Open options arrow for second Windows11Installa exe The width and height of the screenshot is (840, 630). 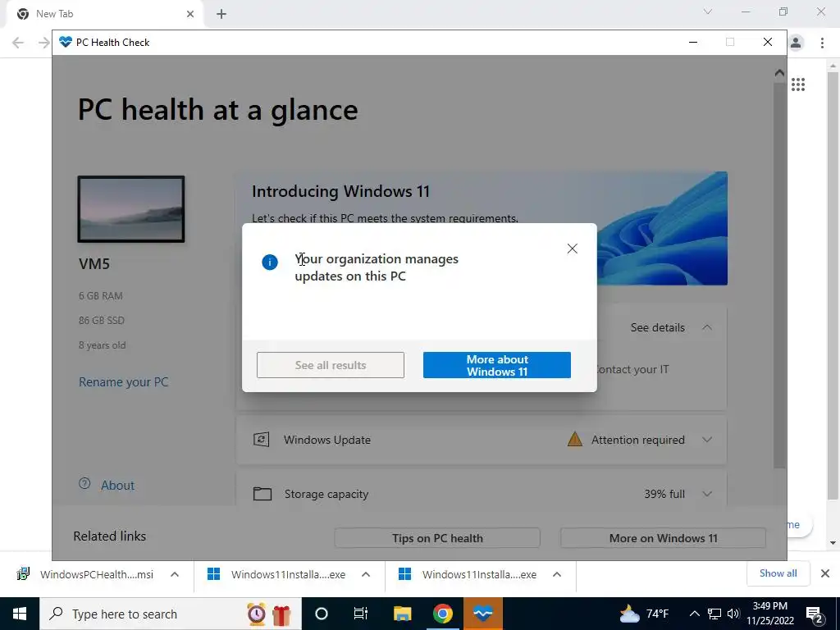click(x=557, y=574)
